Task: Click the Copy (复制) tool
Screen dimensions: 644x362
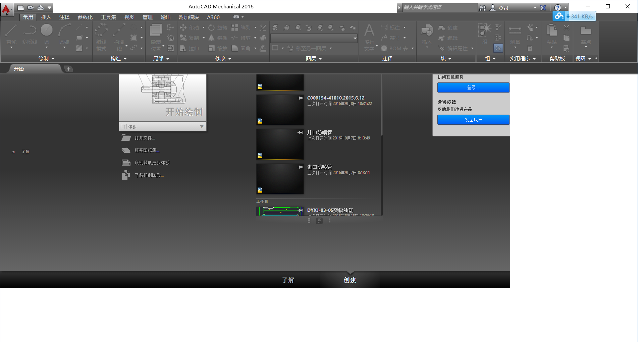Action: click(x=190, y=38)
